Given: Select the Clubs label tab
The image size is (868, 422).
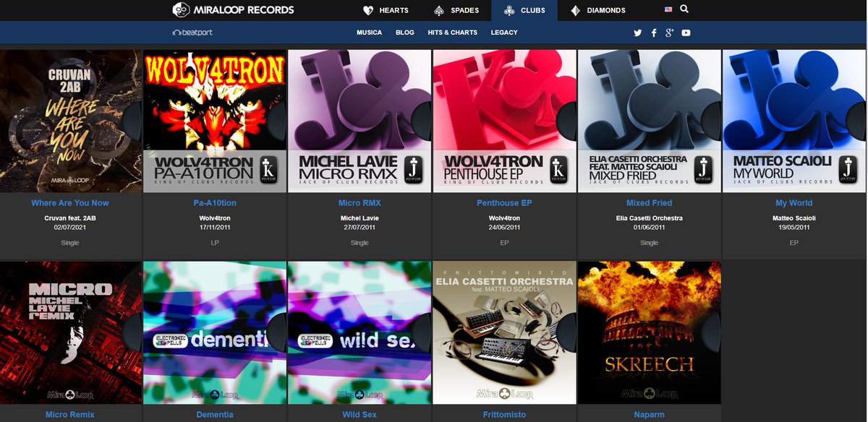Looking at the screenshot, I should (x=524, y=10).
